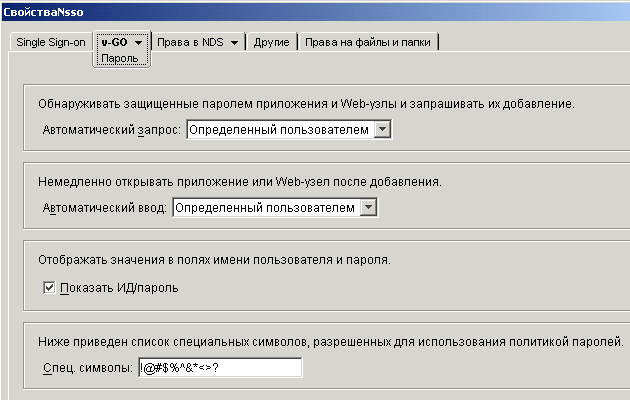The width and height of the screenshot is (630, 400).
Task: Open the Другие tab
Action: 271,43
